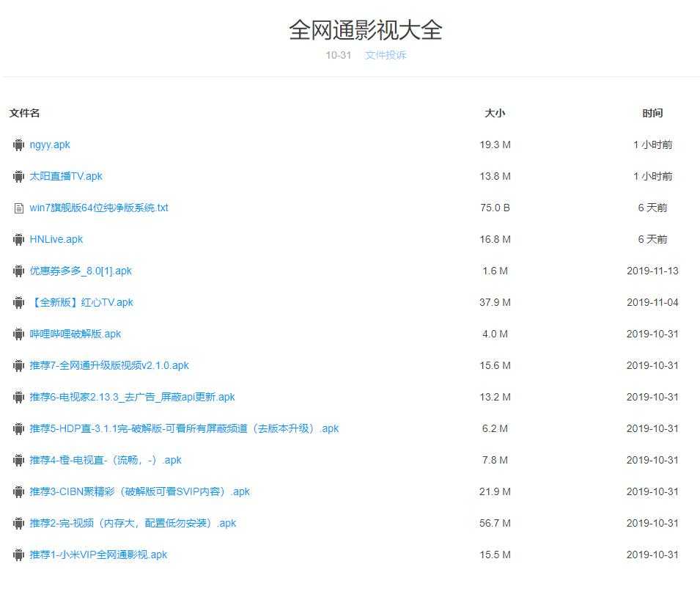Open 推荐3-CIBN聚精彩 apk link

[x=140, y=491]
